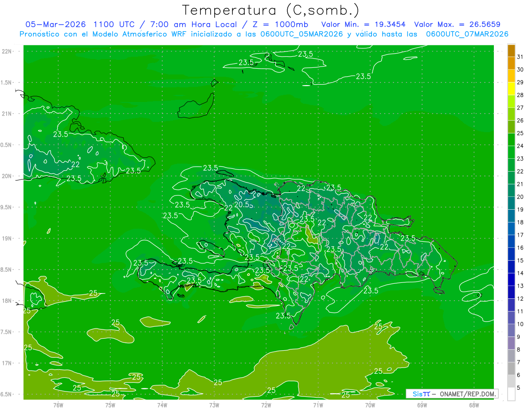Click the '21N' latitude axis label

(x=7, y=114)
